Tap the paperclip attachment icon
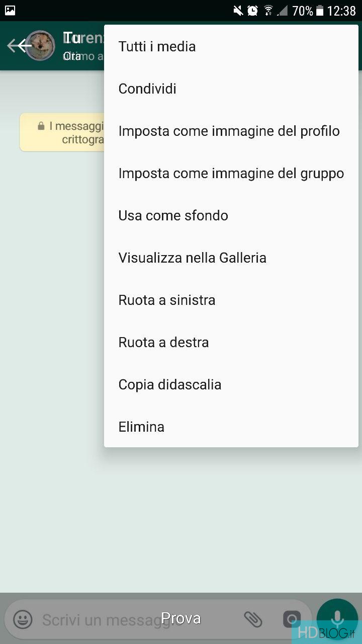This screenshot has width=362, height=644. [x=253, y=619]
